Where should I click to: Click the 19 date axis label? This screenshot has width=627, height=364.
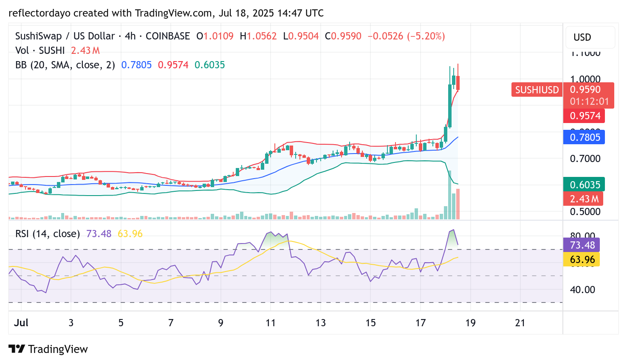click(x=470, y=323)
